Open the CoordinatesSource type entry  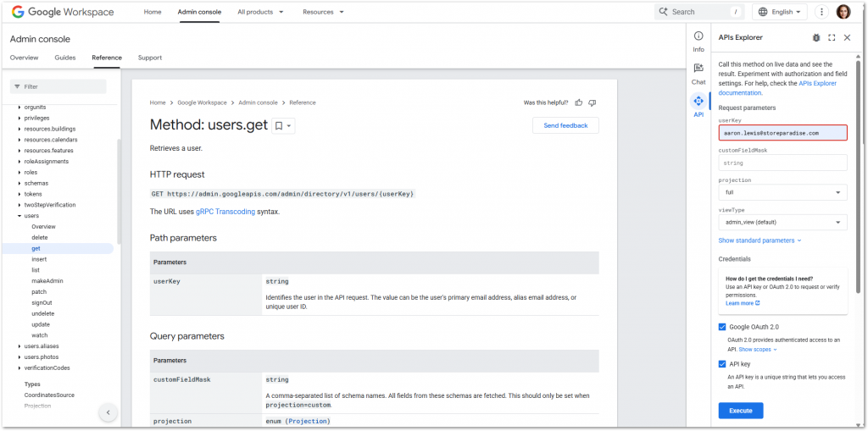[x=49, y=395]
